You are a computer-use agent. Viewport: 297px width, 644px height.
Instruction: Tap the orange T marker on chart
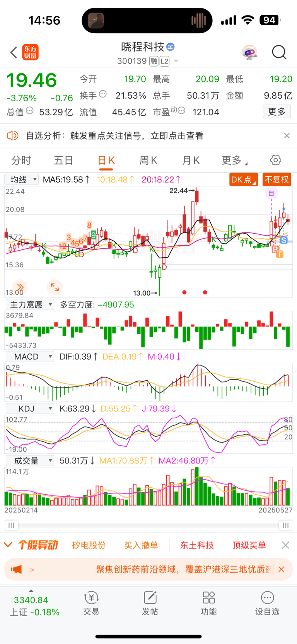click(x=280, y=254)
